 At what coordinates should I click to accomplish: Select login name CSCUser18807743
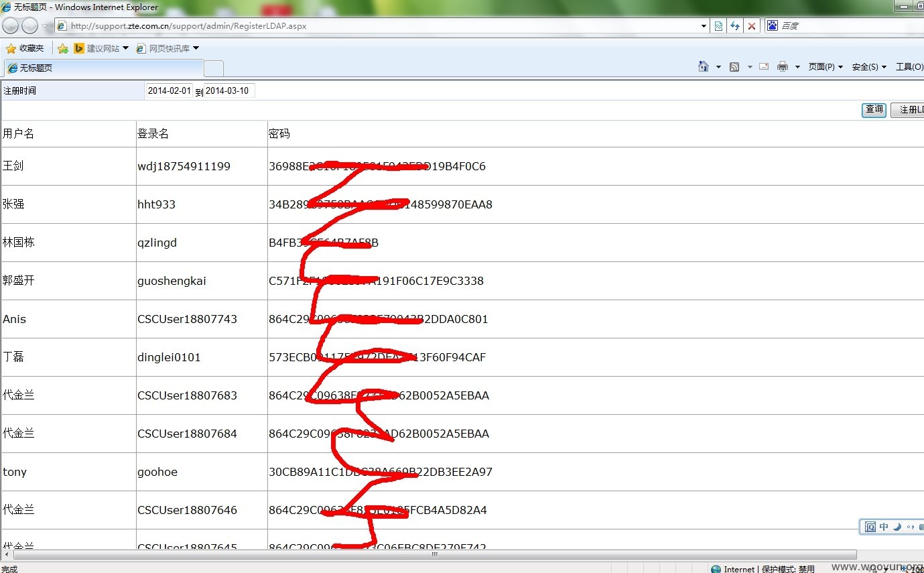pyautogui.click(x=187, y=319)
